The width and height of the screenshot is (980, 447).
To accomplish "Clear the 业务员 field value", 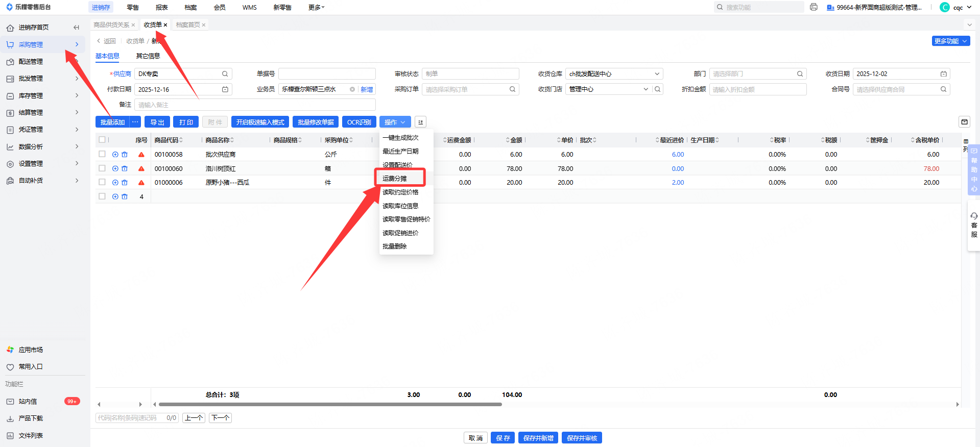I will pyautogui.click(x=352, y=89).
